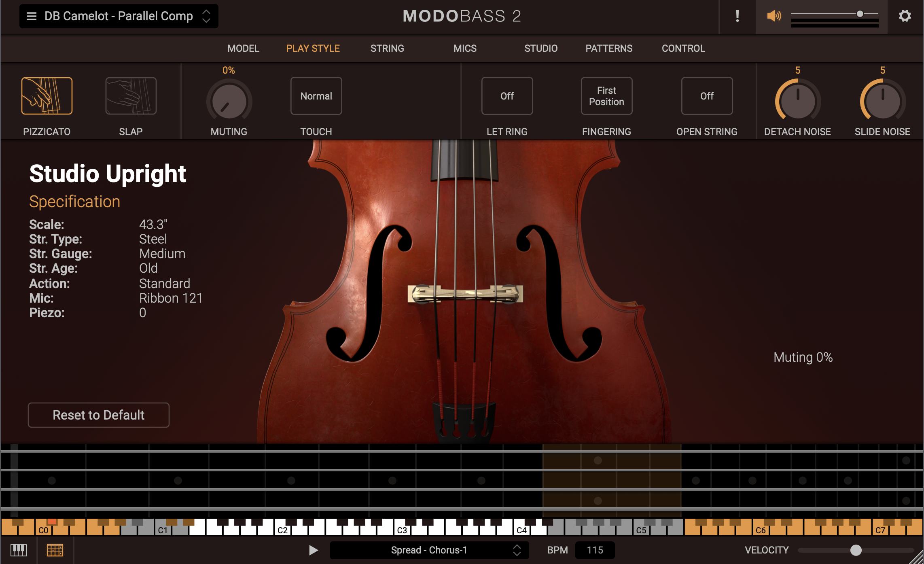Open settings with the gear icon
This screenshot has height=564, width=924.
[x=905, y=16]
